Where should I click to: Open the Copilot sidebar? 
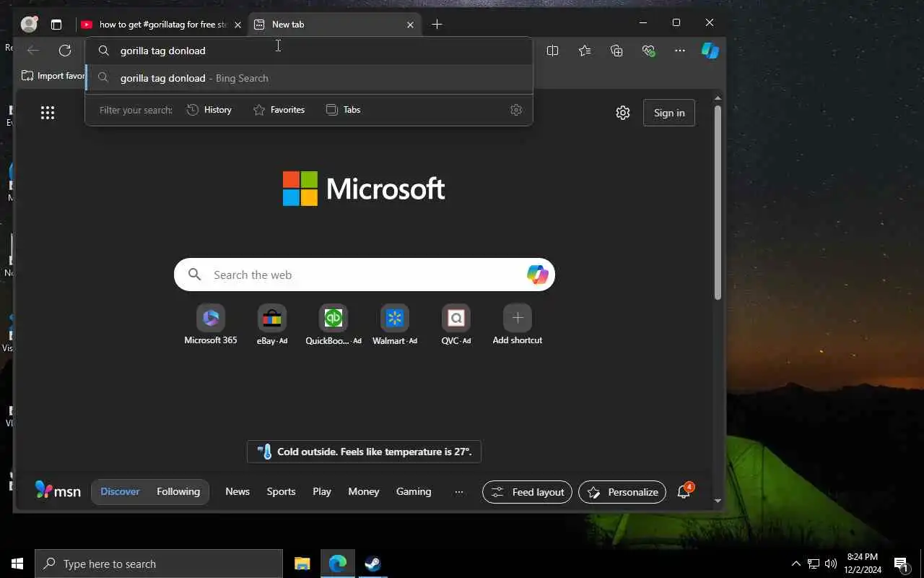pyautogui.click(x=710, y=51)
